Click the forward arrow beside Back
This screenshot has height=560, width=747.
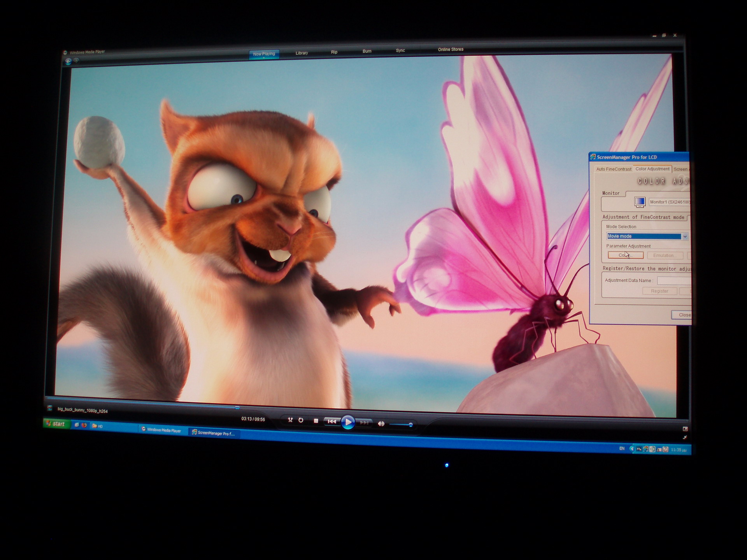coord(76,60)
